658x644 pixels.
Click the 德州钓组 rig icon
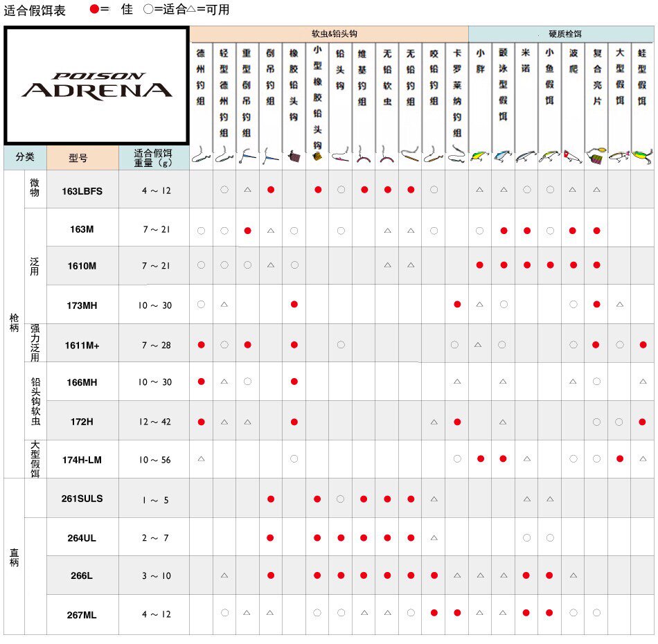tap(201, 155)
